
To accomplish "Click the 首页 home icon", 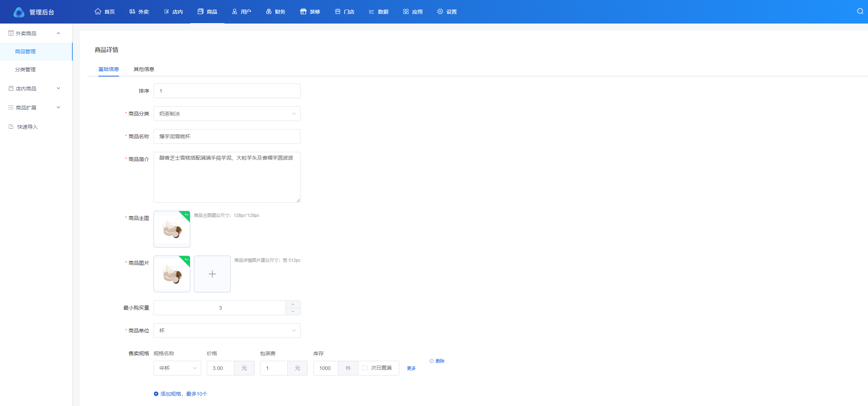I will coord(98,12).
